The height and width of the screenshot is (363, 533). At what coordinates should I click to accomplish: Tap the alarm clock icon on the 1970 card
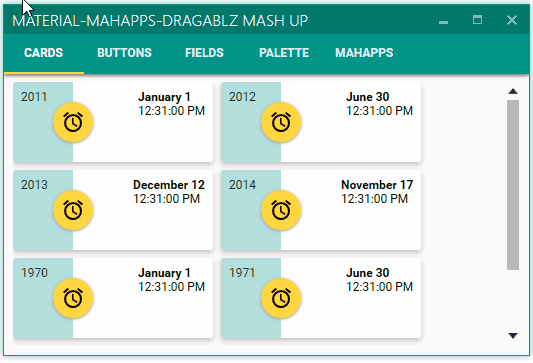73,298
